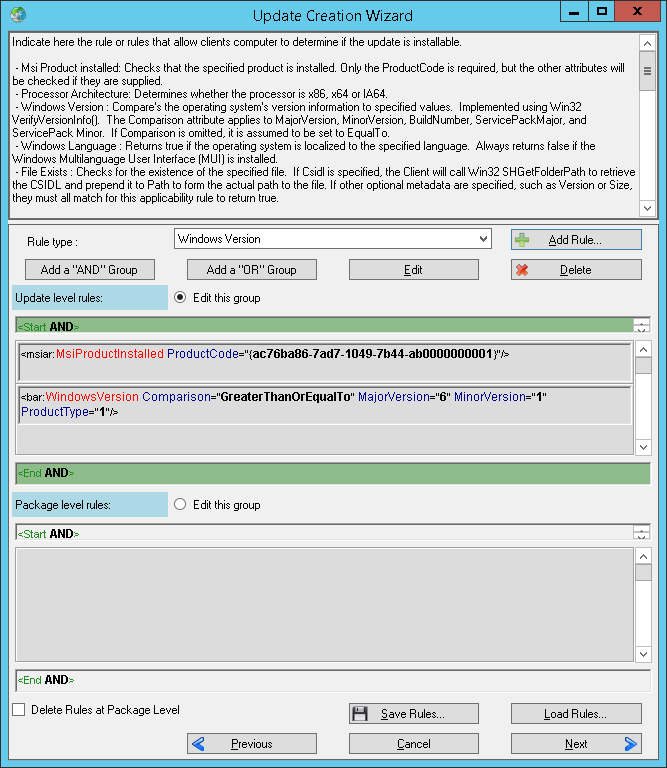This screenshot has height=768, width=667.
Task: Click the blue right arrow on Next button
Action: (x=631, y=744)
